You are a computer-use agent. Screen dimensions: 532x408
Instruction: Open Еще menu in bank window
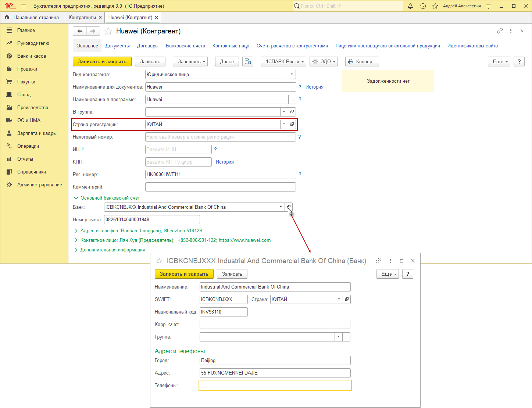click(x=388, y=274)
